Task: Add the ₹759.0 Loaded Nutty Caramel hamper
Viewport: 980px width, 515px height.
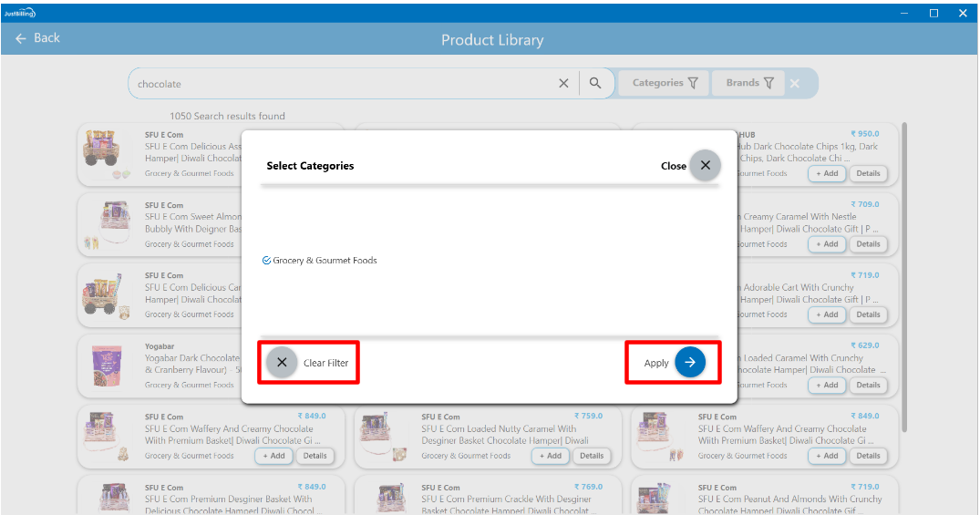Action: (x=551, y=456)
